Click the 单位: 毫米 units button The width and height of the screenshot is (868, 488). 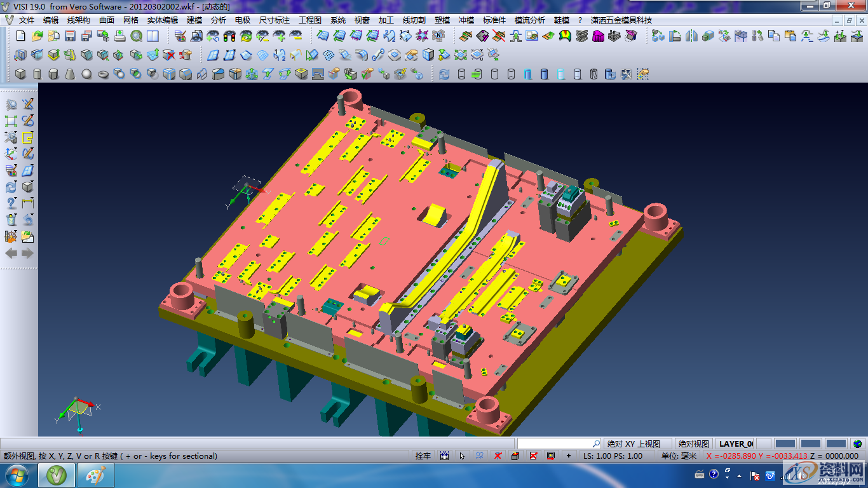[x=679, y=456]
